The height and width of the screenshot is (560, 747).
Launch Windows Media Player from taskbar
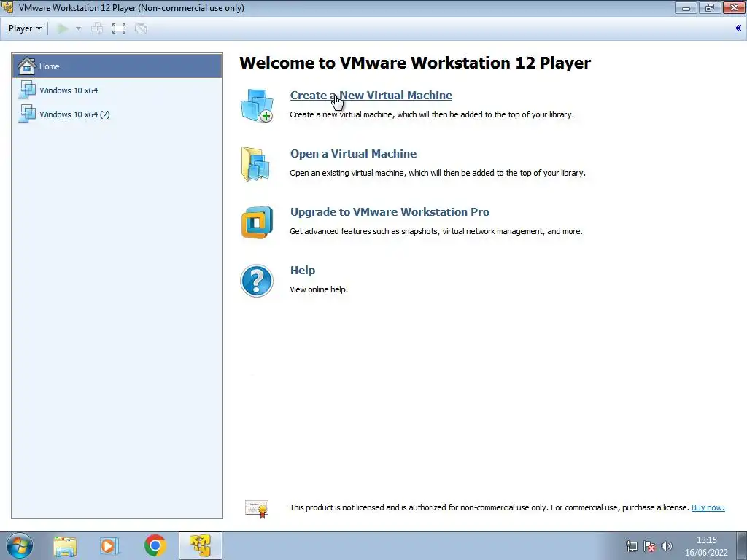point(109,546)
